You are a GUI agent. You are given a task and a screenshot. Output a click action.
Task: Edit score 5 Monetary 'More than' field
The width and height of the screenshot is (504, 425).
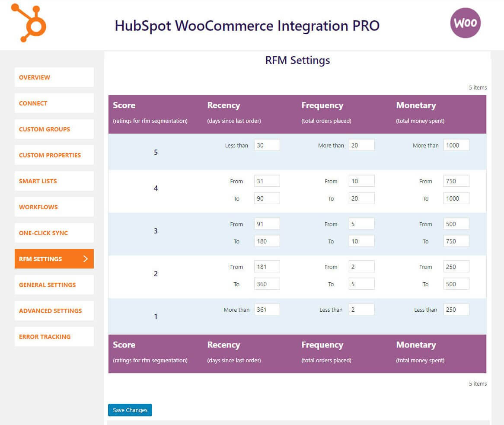click(456, 145)
